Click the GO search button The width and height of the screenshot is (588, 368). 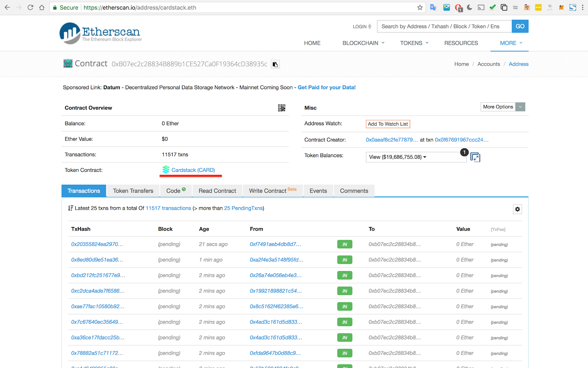520,26
